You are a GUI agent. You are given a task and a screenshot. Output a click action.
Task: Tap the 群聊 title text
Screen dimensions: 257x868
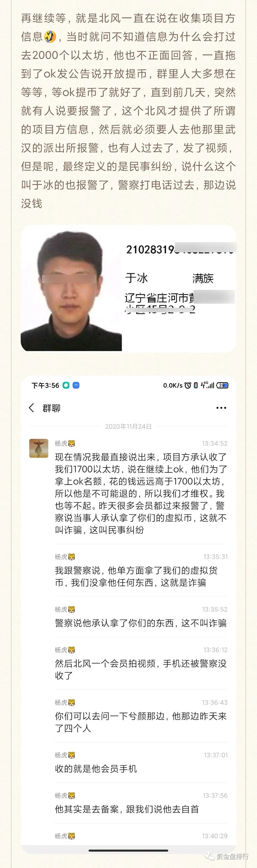click(x=51, y=408)
